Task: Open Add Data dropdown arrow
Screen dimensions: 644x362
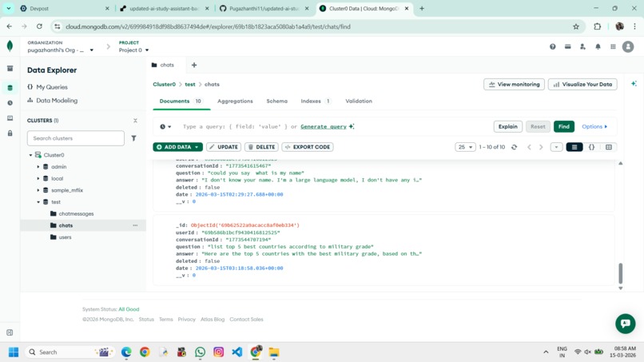Action: click(x=197, y=147)
